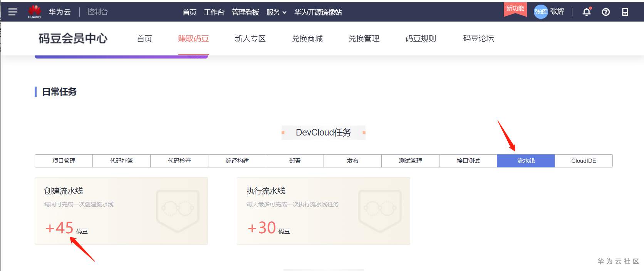The image size is (644, 271).
Task: Switch to 代码检查 task tab
Action: (179, 161)
